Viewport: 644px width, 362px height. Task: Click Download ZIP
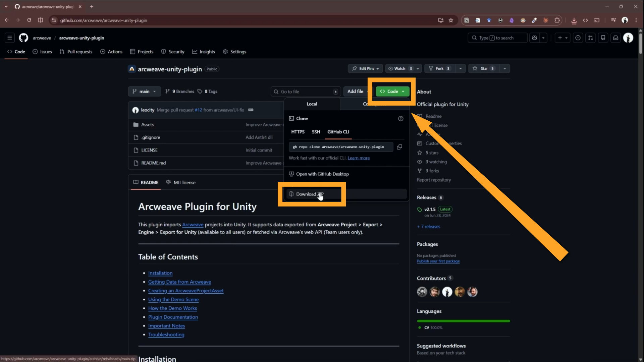pyautogui.click(x=346, y=194)
